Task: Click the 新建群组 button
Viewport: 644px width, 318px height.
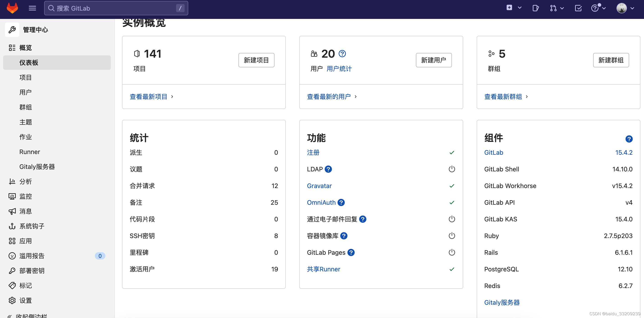Action: [611, 60]
